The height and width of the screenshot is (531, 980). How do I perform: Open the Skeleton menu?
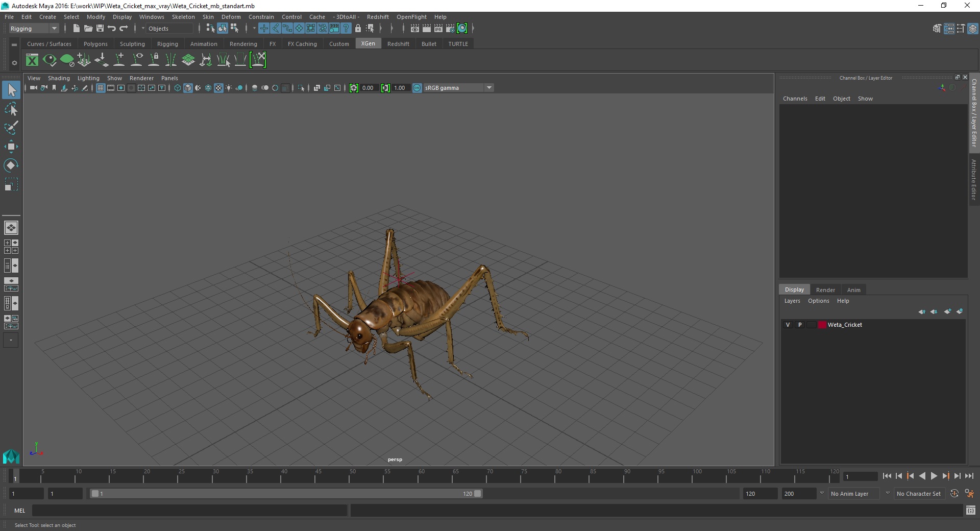[x=183, y=17]
